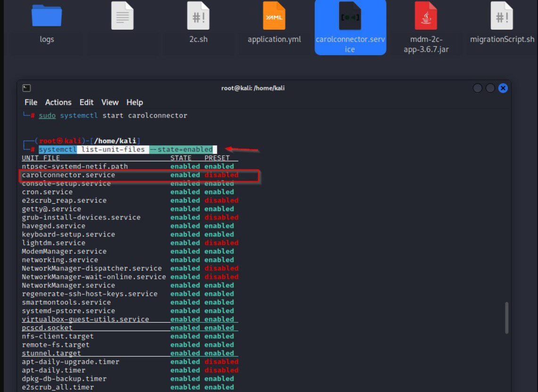The width and height of the screenshot is (538, 392).
Task: Select the carolconnector.service file icon
Action: point(350,18)
